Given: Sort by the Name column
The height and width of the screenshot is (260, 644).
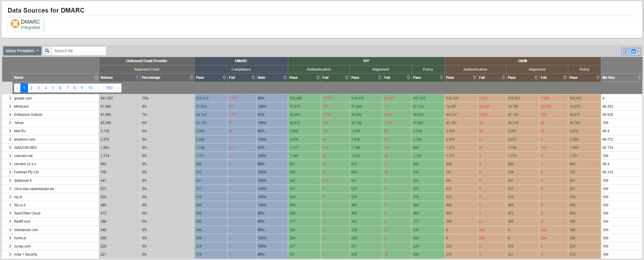Looking at the screenshot, I should coord(55,78).
